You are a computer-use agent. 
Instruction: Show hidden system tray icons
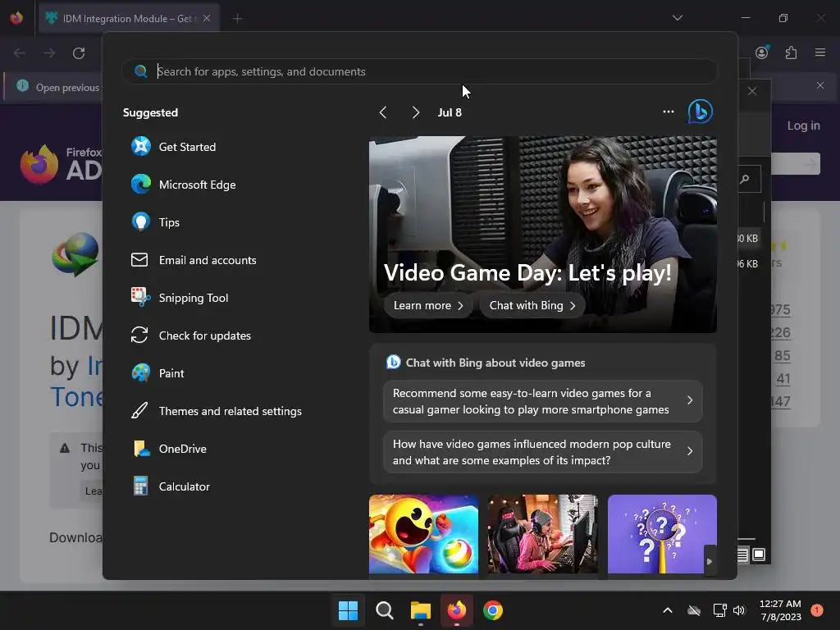tap(668, 610)
